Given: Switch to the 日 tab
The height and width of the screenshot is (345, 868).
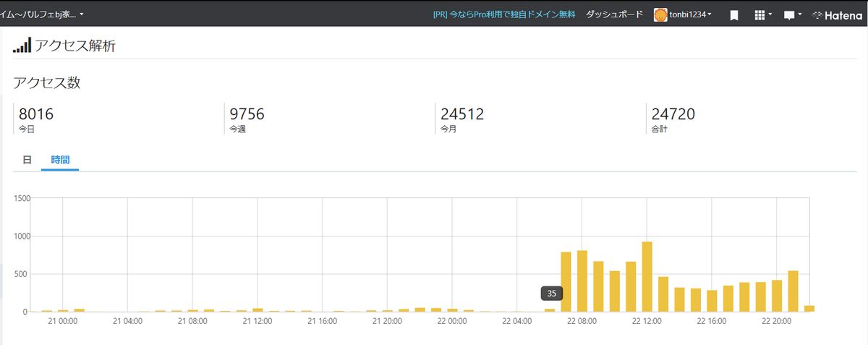Looking at the screenshot, I should tap(27, 159).
